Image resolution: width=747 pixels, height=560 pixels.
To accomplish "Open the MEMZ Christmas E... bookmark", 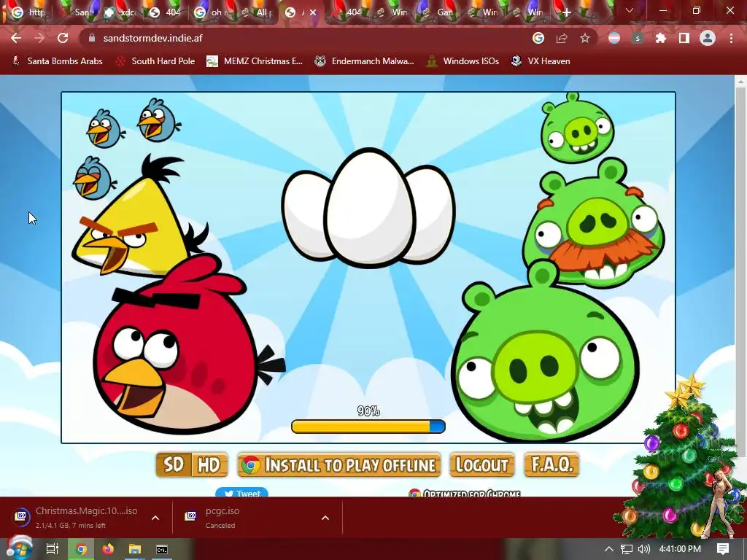I will pos(255,61).
